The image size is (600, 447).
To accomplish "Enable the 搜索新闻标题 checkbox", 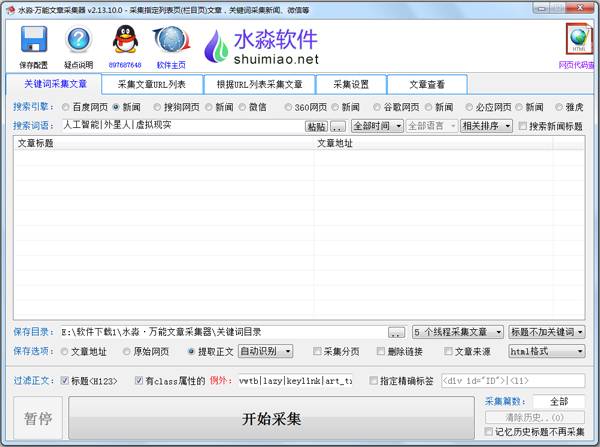I will click(523, 126).
